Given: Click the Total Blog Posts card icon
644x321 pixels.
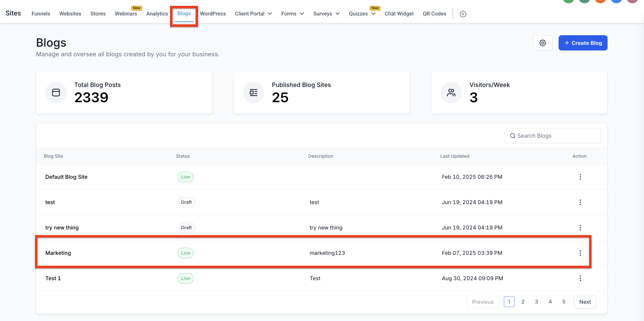Looking at the screenshot, I should coord(56,93).
